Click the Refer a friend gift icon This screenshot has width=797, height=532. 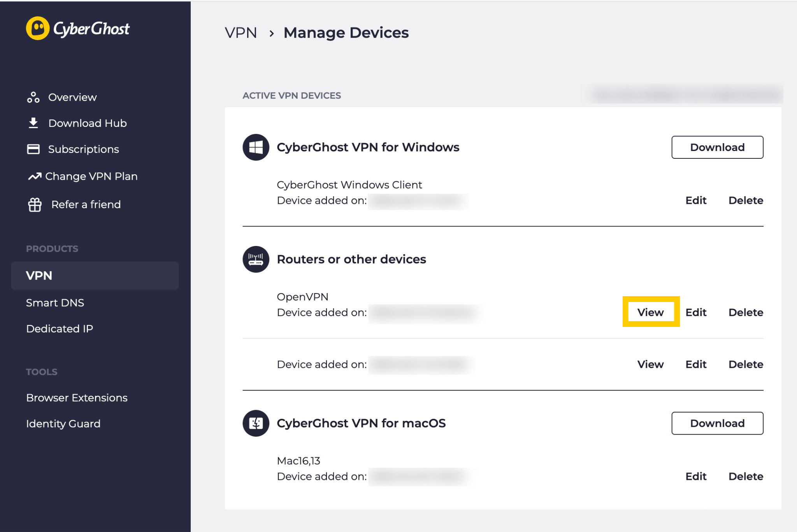pyautogui.click(x=35, y=204)
